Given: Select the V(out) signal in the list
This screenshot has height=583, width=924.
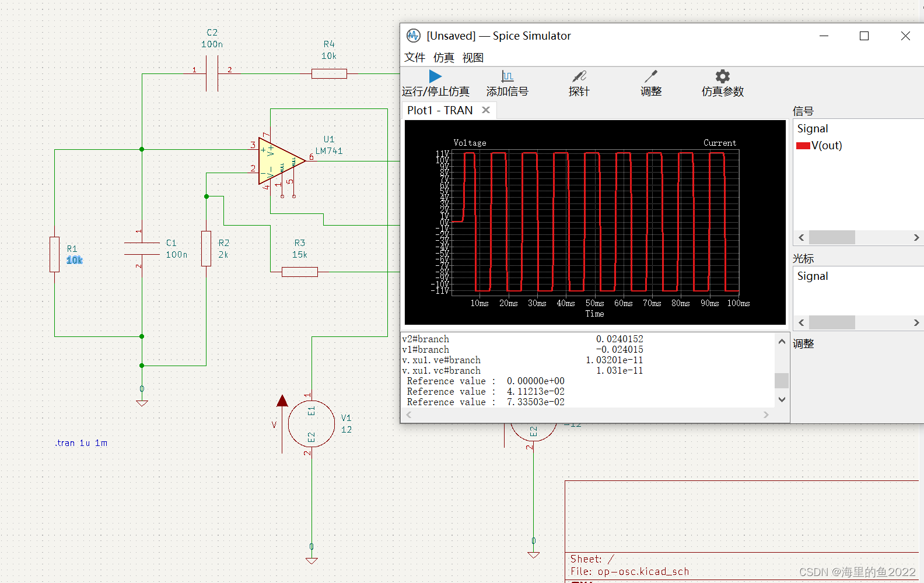Looking at the screenshot, I should coord(827,146).
